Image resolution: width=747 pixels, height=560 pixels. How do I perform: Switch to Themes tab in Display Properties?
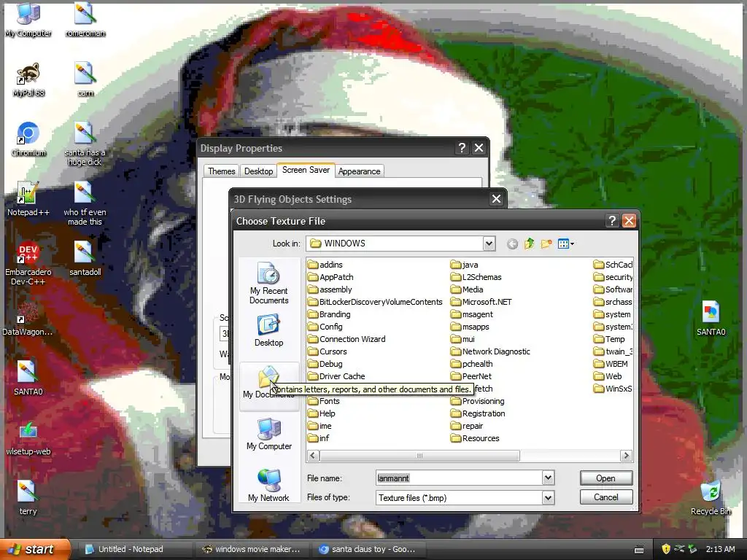tap(222, 171)
